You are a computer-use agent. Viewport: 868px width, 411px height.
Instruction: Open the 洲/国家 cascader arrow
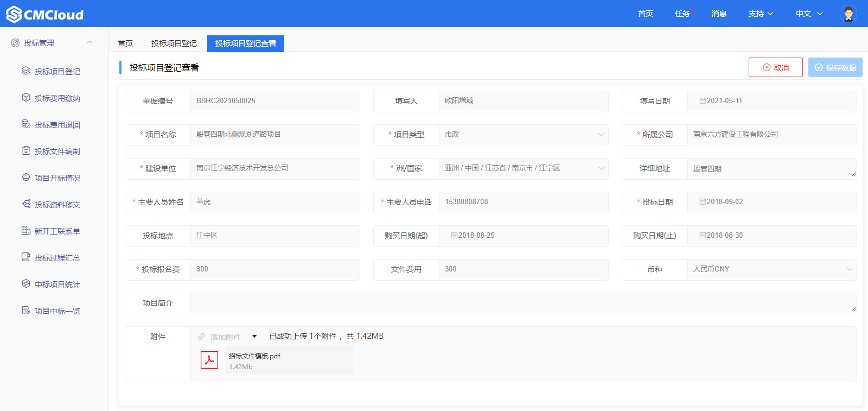(601, 168)
